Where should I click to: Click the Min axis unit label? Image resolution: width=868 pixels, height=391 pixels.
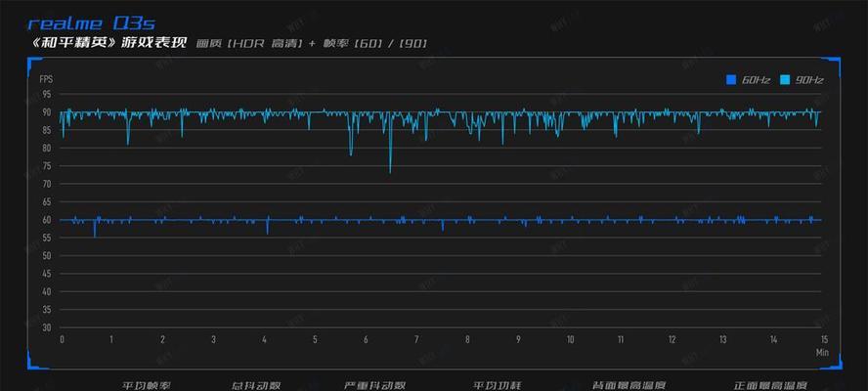pos(822,352)
